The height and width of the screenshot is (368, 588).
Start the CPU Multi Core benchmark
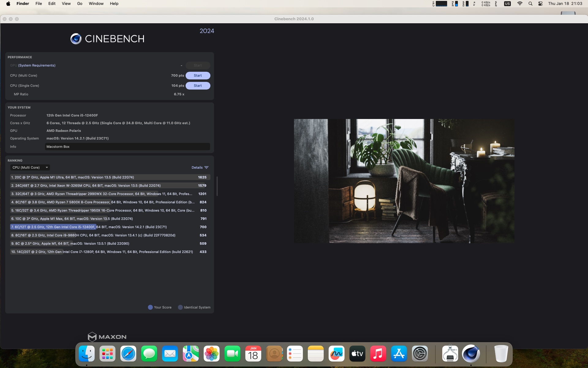[x=198, y=75]
